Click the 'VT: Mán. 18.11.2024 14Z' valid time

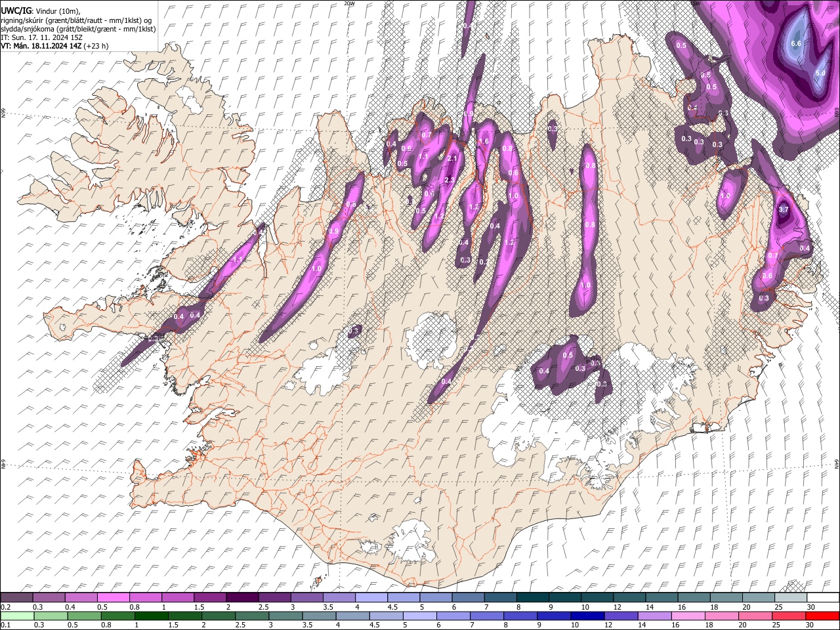(40, 46)
